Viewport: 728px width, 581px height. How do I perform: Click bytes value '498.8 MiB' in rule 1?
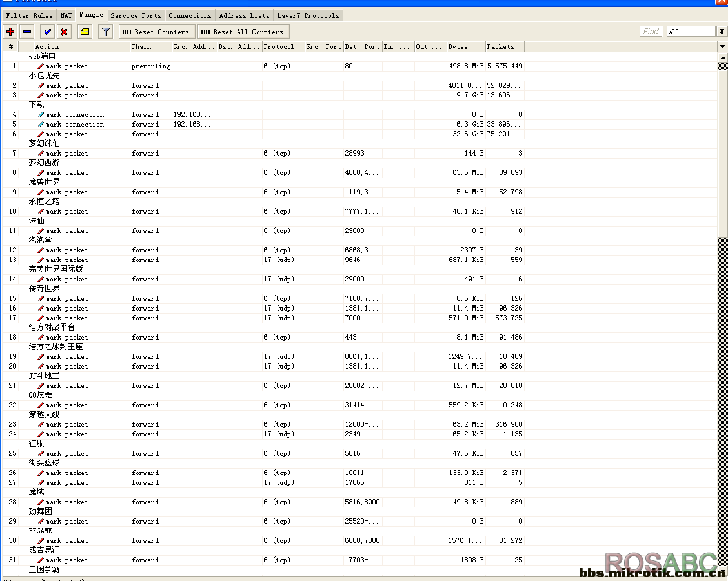[466, 66]
